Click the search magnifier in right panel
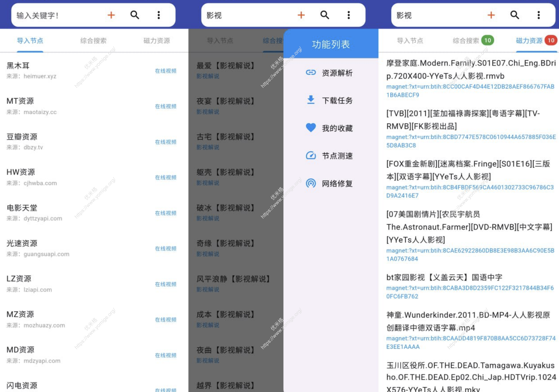Viewport: 559px width, 392px height. (514, 15)
